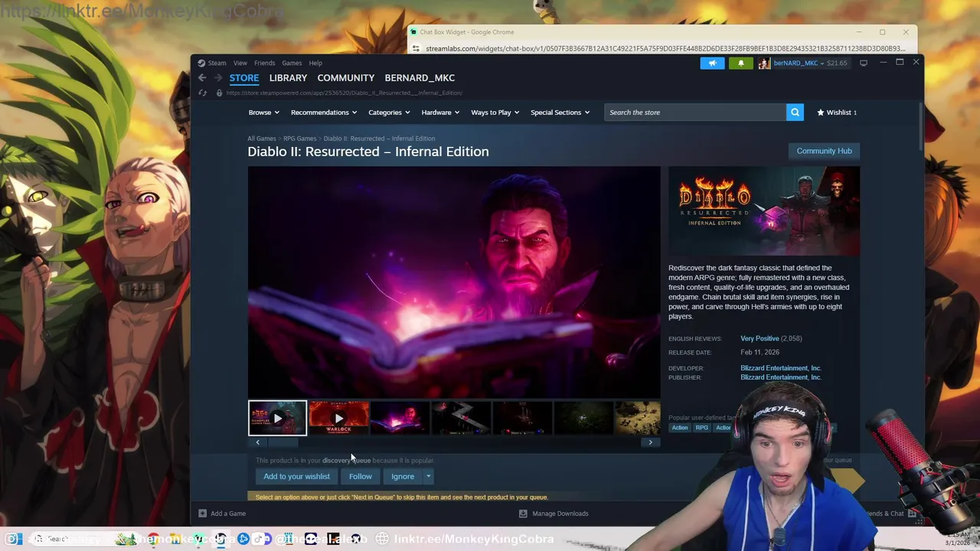This screenshot has height=551, width=980.
Task: Click the Chrome icon in taskbar
Action: [x=154, y=539]
